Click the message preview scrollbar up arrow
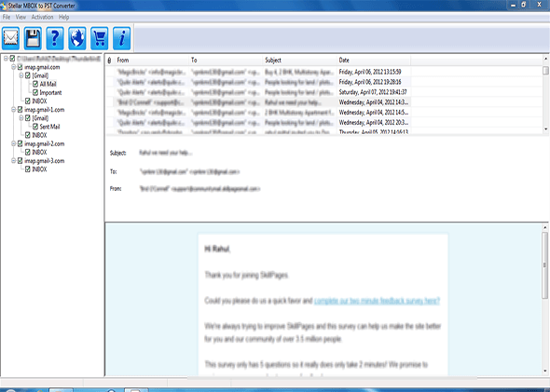 click(x=544, y=228)
